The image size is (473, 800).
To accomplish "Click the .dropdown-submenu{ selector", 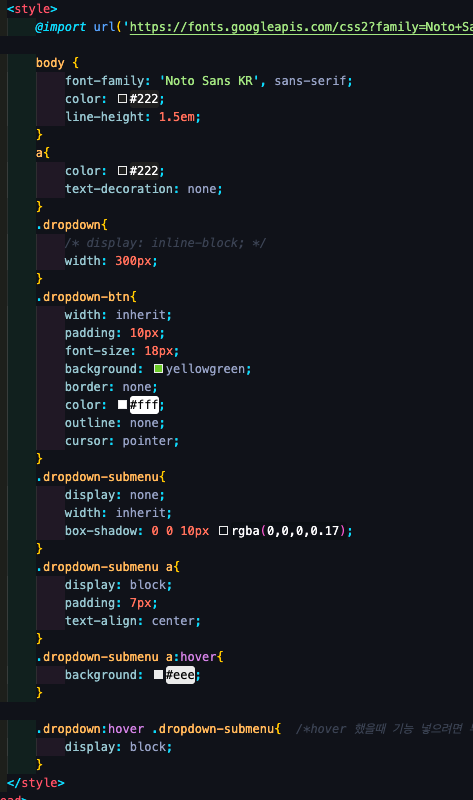I will point(101,477).
